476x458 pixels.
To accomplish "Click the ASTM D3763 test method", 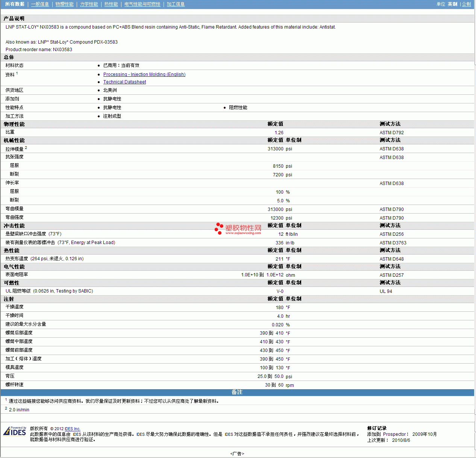I will (393, 243).
